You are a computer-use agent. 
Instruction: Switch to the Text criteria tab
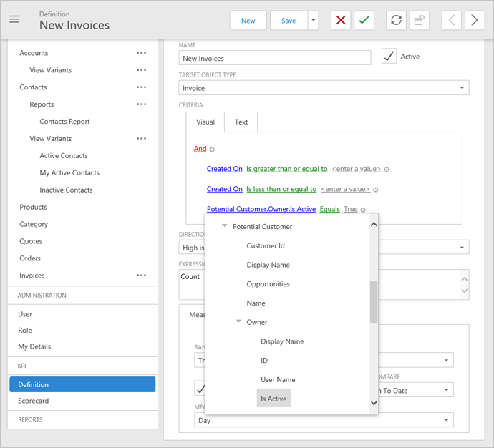241,122
